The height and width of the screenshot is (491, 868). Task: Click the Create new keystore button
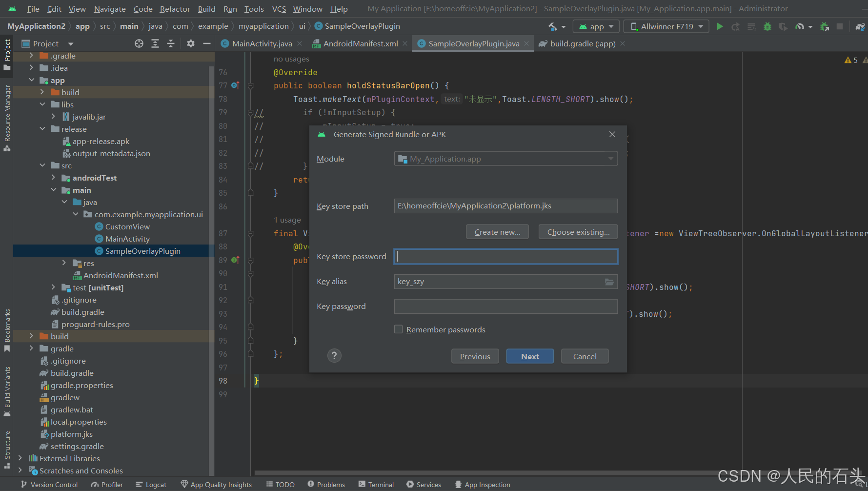497,231
